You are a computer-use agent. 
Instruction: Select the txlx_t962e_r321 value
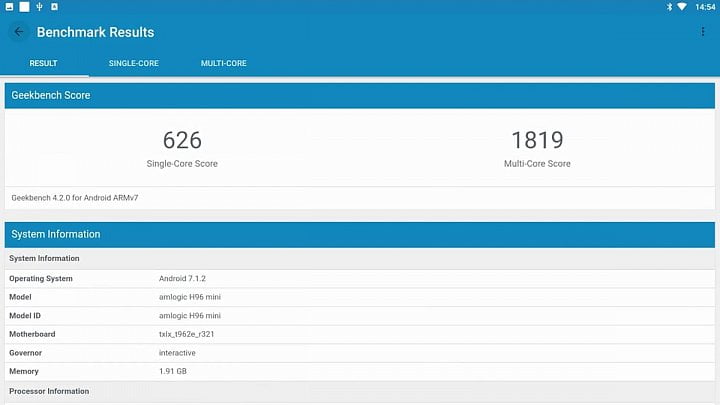click(186, 334)
